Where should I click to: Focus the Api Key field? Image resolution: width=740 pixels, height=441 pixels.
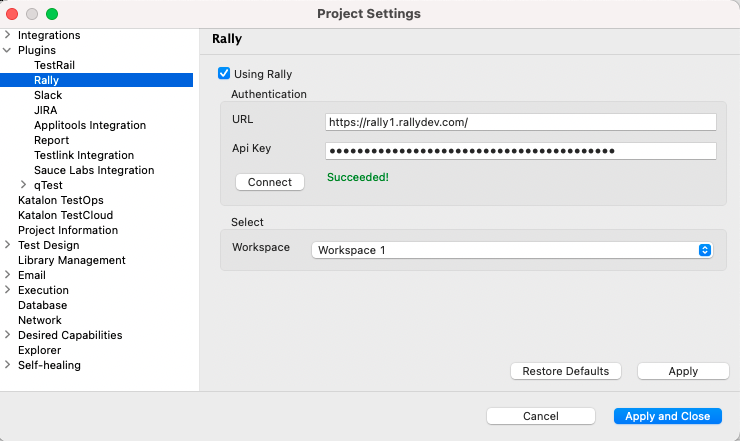[x=520, y=151]
